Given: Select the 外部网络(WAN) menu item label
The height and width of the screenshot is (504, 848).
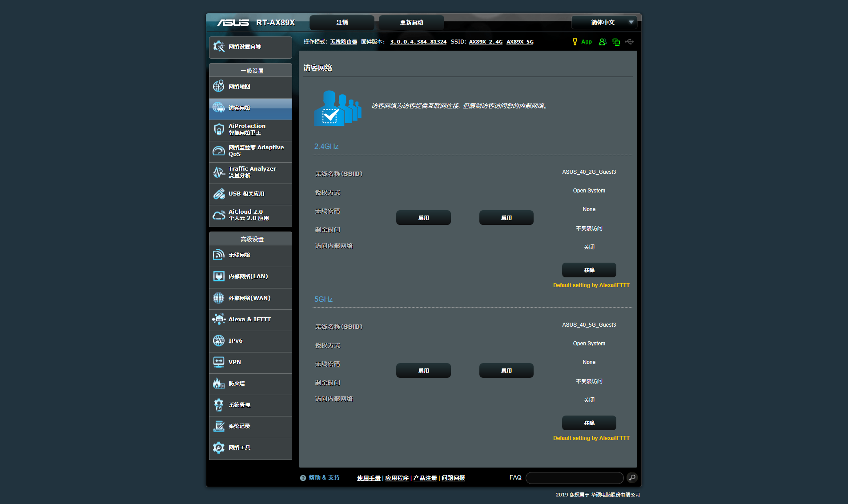Looking at the screenshot, I should coord(249,298).
